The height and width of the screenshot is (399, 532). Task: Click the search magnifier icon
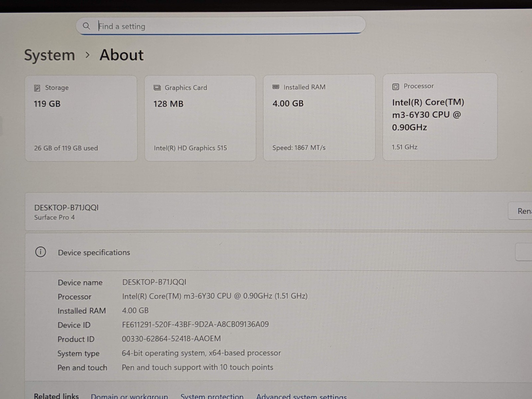click(x=86, y=26)
